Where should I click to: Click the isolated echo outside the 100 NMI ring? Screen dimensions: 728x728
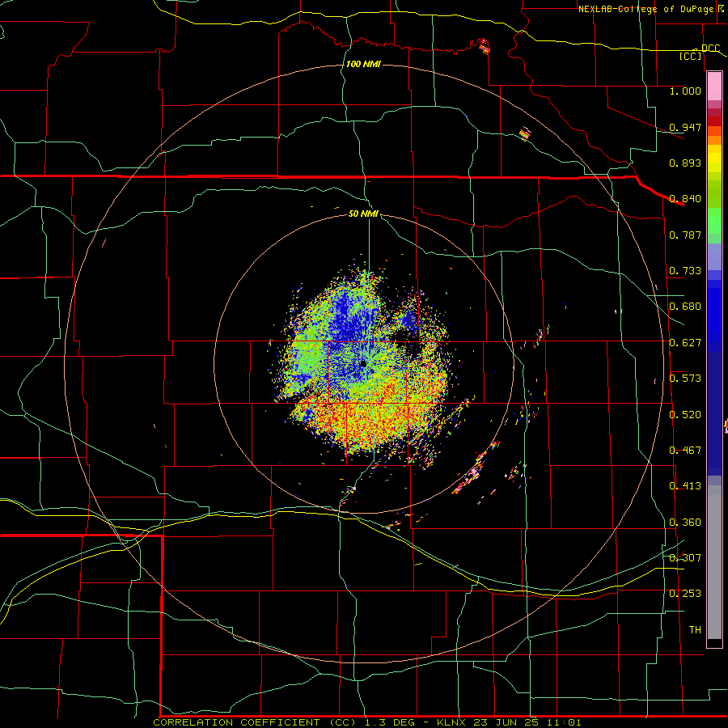coord(485,46)
